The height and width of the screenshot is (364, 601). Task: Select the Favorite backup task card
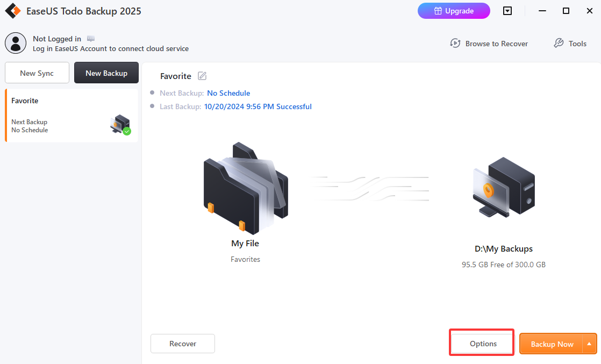(x=71, y=116)
